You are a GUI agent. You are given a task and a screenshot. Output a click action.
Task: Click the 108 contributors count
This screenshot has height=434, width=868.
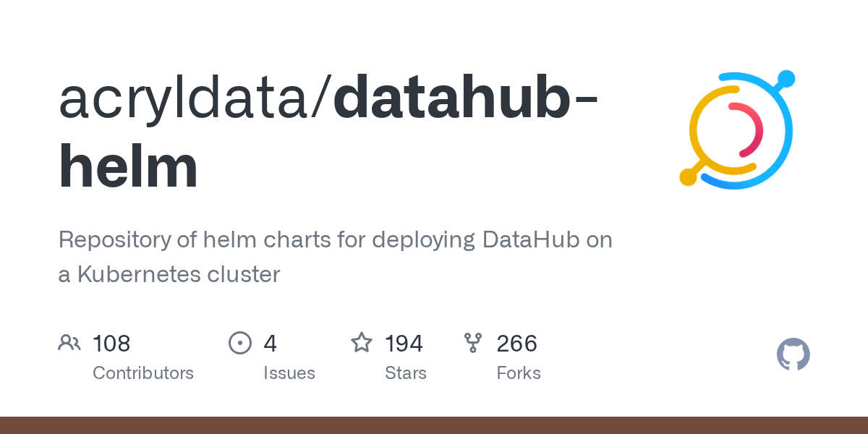coord(111,343)
